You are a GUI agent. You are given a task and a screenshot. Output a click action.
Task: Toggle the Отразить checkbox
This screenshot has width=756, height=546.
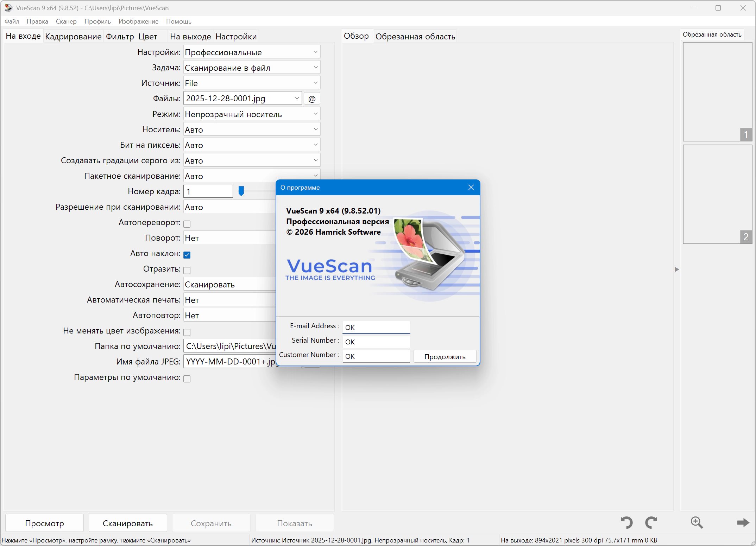pos(187,270)
